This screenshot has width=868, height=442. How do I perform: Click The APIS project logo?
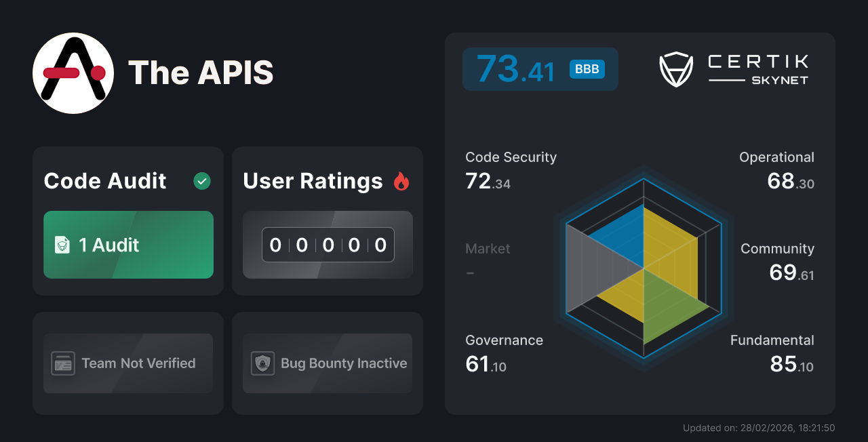(73, 73)
